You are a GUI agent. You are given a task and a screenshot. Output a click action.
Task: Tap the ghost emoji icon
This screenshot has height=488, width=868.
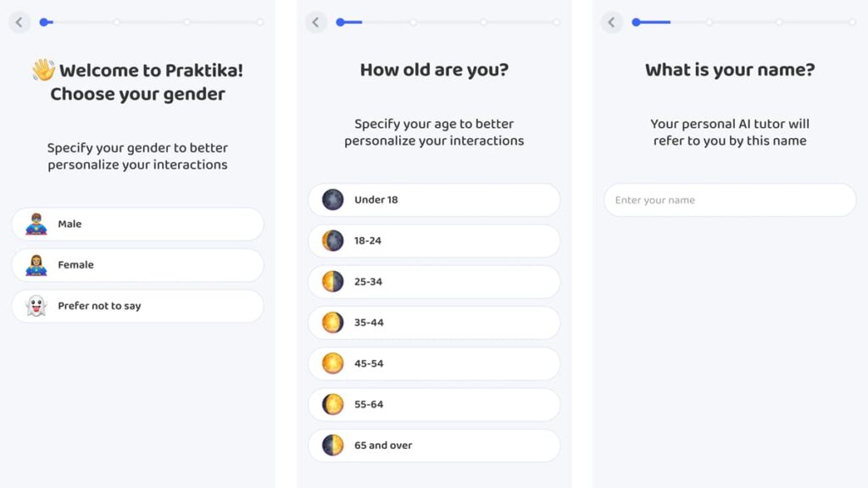pos(36,306)
